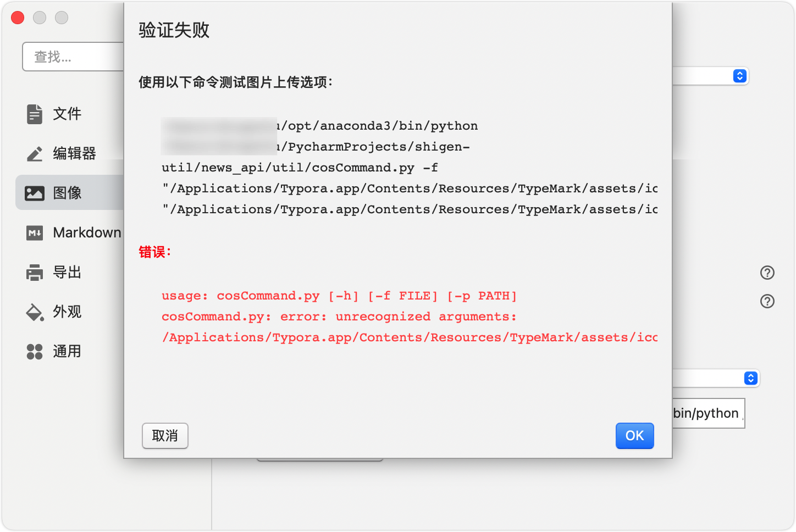This screenshot has height=532, width=796.
Task: Click the 导出 printer icon
Action: tap(35, 272)
